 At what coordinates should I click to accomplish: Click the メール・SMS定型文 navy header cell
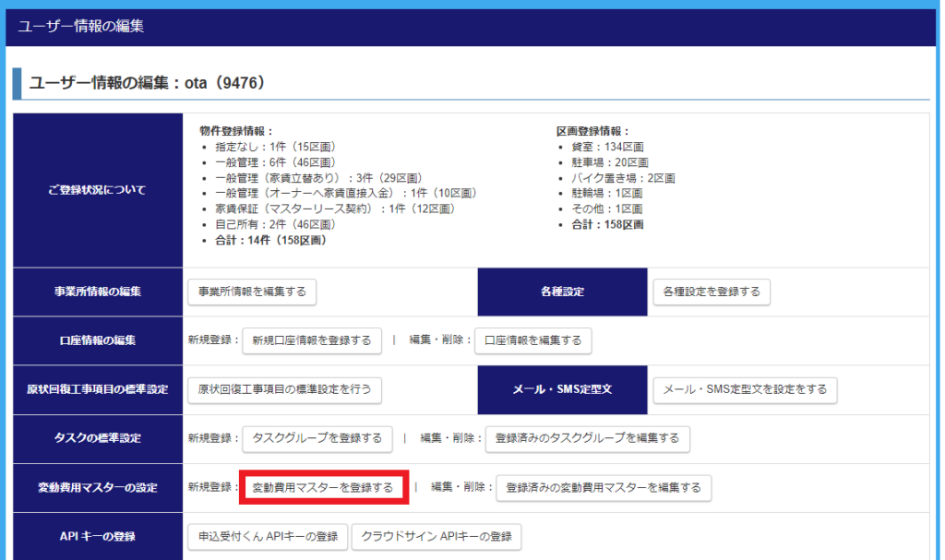click(x=563, y=389)
